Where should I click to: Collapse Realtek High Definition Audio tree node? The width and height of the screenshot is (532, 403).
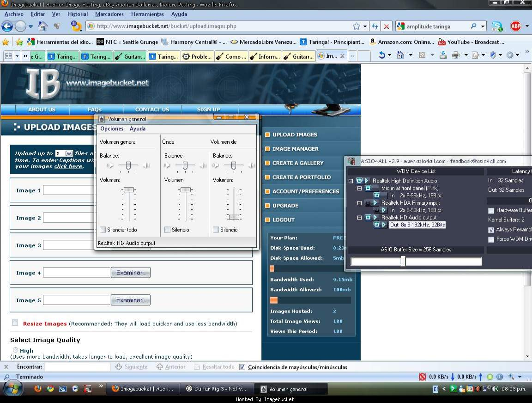[x=351, y=181]
